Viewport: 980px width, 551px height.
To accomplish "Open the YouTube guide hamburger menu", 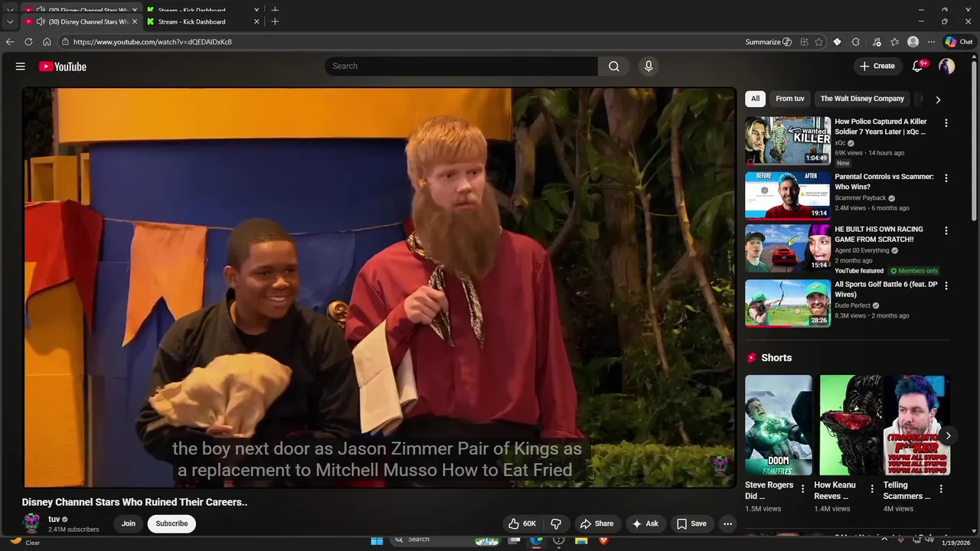I will click(21, 67).
